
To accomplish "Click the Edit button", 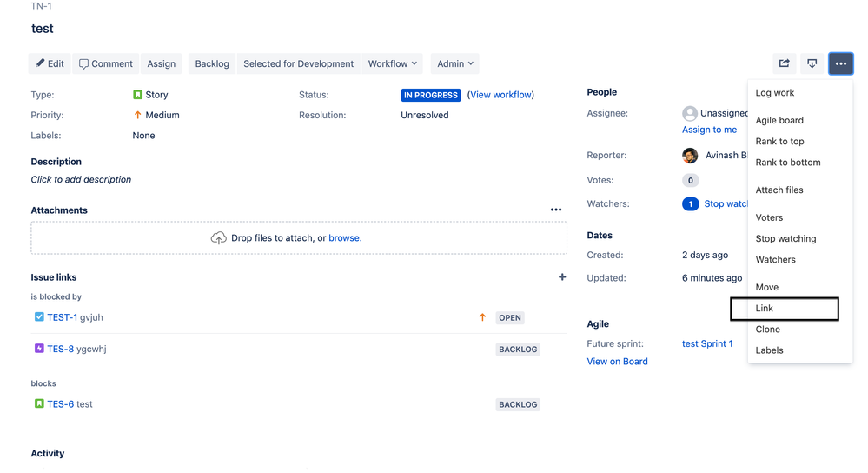I will [50, 63].
